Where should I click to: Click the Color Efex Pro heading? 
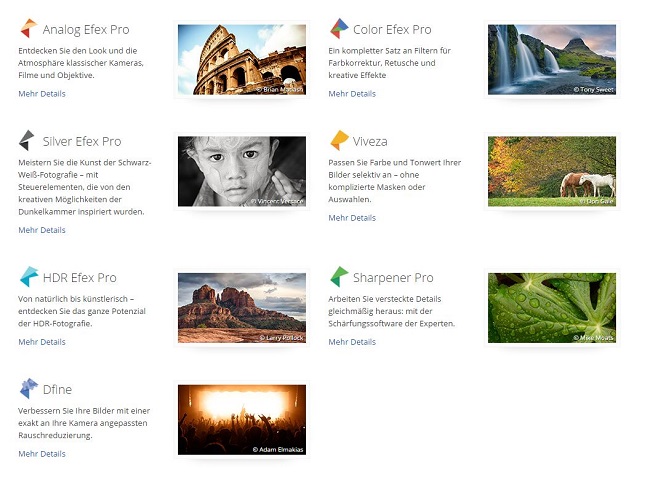(392, 29)
